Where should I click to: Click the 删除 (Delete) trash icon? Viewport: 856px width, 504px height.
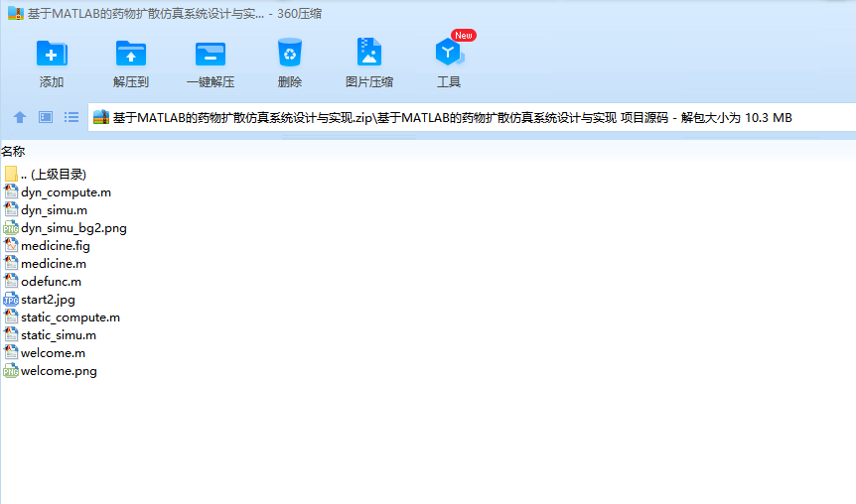pyautogui.click(x=289, y=53)
